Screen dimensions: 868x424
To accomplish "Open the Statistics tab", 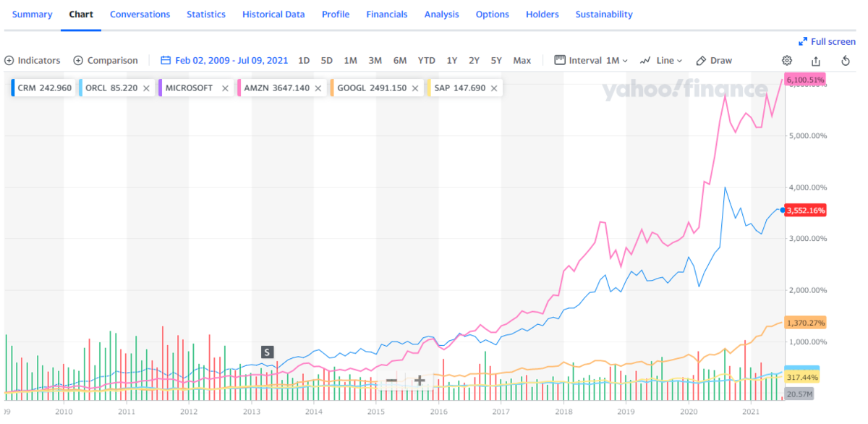I will click(x=206, y=14).
